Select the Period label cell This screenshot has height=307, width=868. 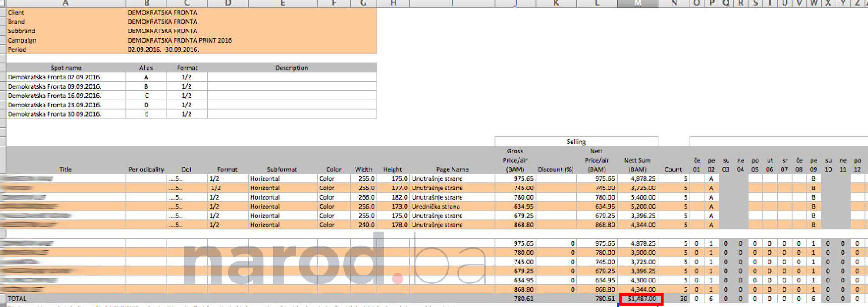coord(66,50)
